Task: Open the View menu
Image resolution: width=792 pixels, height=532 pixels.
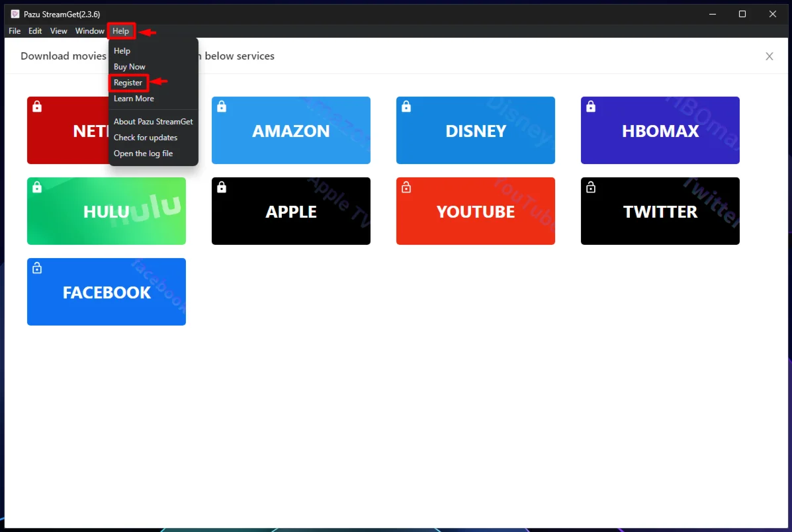Action: [59, 31]
